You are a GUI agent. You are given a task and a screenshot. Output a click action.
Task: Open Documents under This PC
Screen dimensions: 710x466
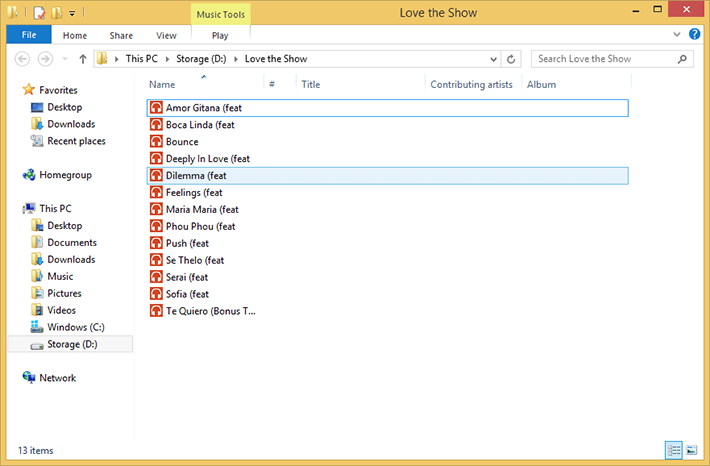[72, 243]
